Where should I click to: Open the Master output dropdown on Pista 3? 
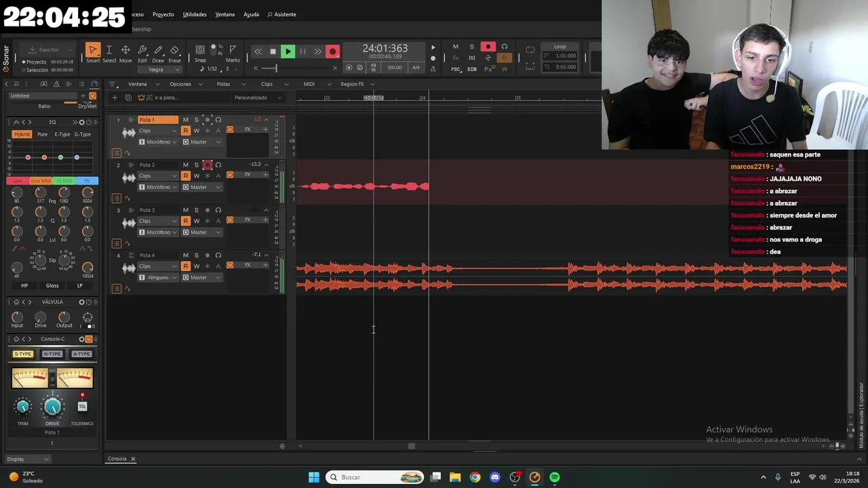point(202,232)
